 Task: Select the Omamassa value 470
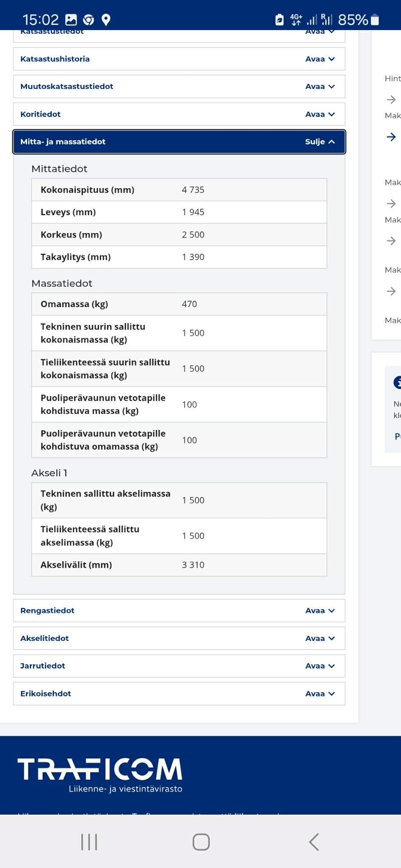(x=189, y=304)
